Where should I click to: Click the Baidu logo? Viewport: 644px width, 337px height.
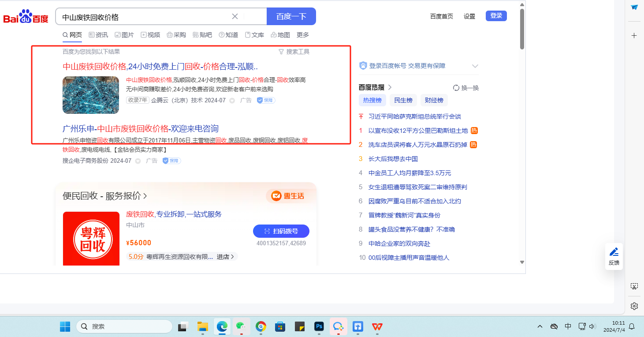[26, 17]
